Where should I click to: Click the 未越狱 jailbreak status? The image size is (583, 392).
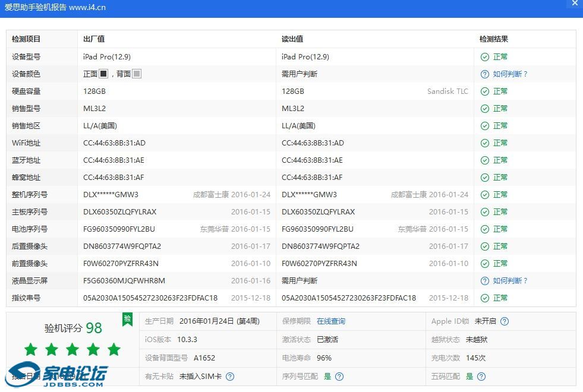pos(476,340)
